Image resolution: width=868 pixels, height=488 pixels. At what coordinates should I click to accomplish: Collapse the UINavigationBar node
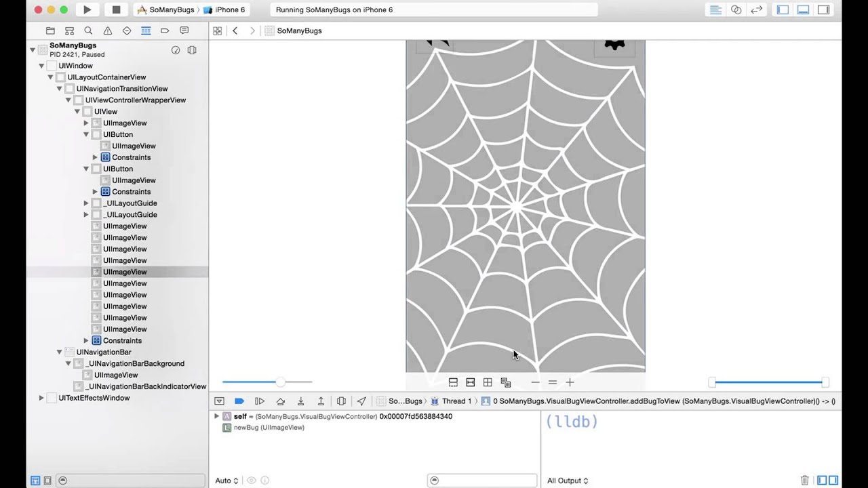[x=59, y=352]
